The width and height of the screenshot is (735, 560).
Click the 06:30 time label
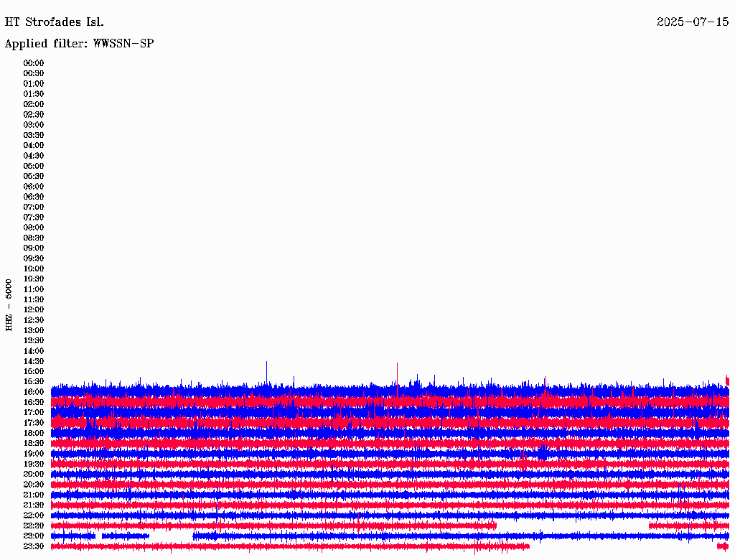[34, 197]
